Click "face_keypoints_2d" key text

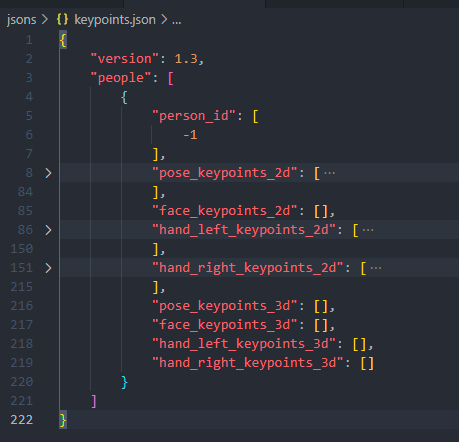(224, 211)
